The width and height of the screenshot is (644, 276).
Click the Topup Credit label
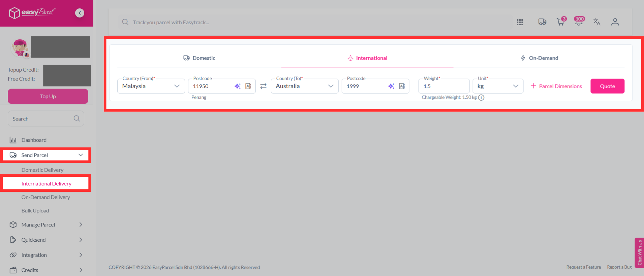[x=23, y=70]
